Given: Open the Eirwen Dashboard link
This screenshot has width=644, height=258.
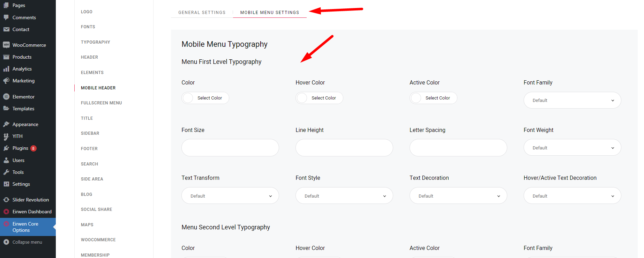Looking at the screenshot, I should click(32, 212).
